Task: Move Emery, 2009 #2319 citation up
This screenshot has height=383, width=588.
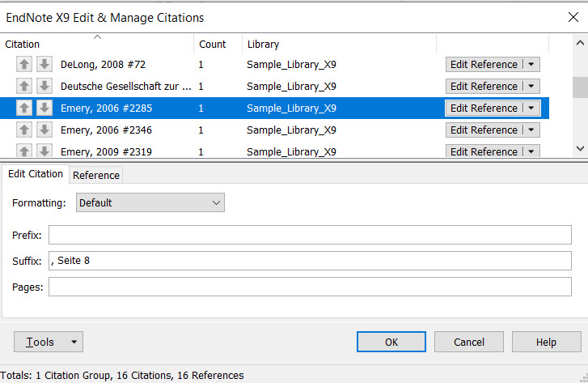Action: [x=24, y=151]
